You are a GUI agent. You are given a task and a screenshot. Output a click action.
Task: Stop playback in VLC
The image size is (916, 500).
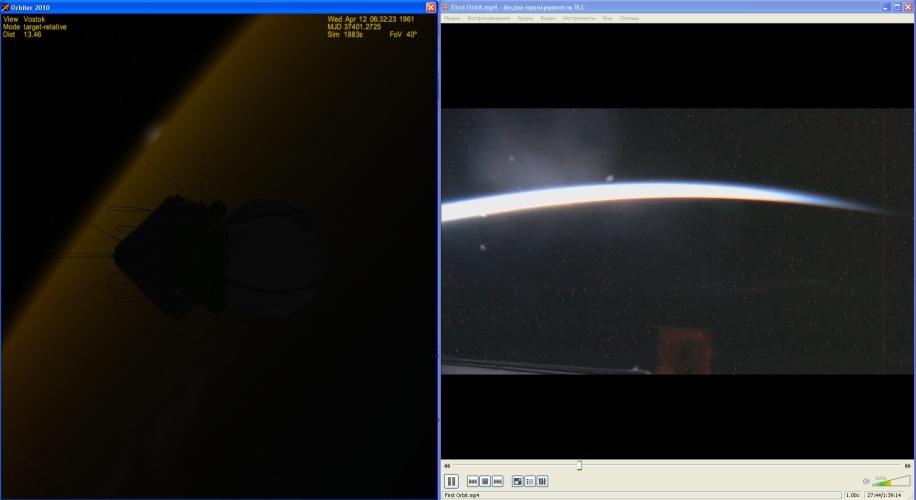485,481
